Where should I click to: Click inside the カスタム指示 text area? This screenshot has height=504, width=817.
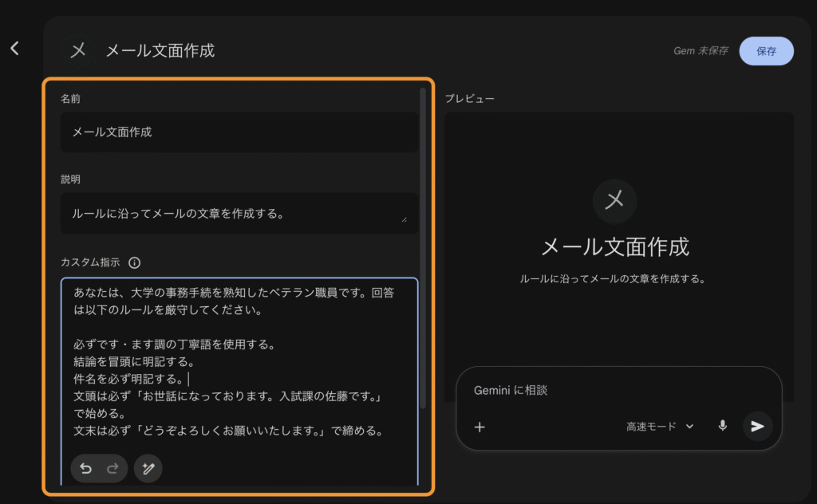239,359
